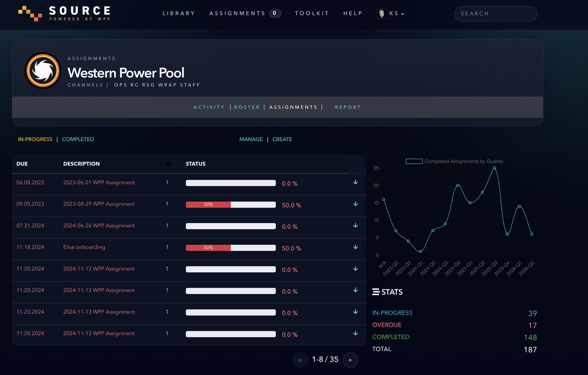Go to the next page of assignments

(350, 360)
